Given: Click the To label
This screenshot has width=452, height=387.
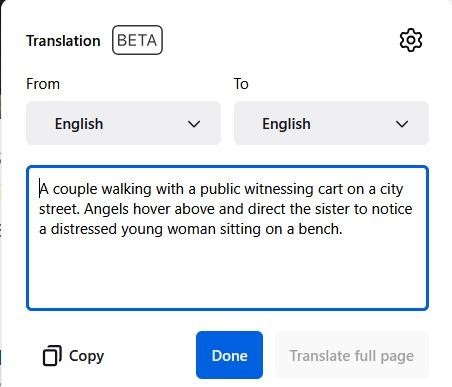Looking at the screenshot, I should [241, 84].
